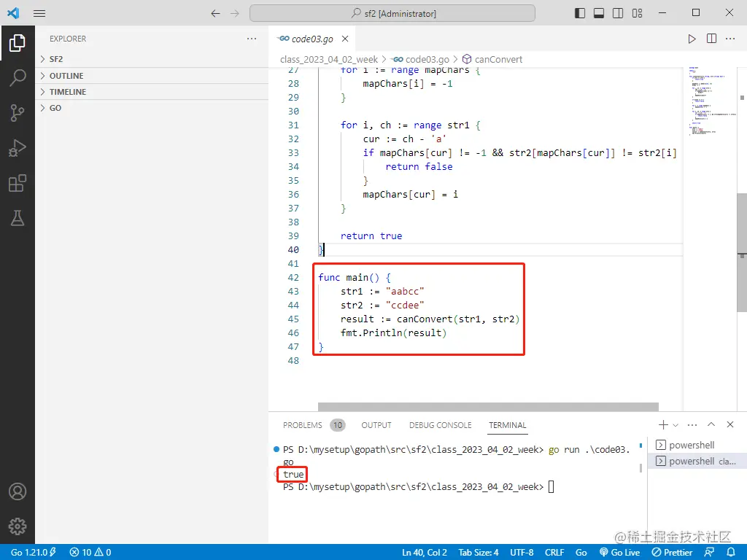Viewport: 747px width, 560px height.
Task: Select the first powershell terminal entry
Action: click(x=697, y=445)
